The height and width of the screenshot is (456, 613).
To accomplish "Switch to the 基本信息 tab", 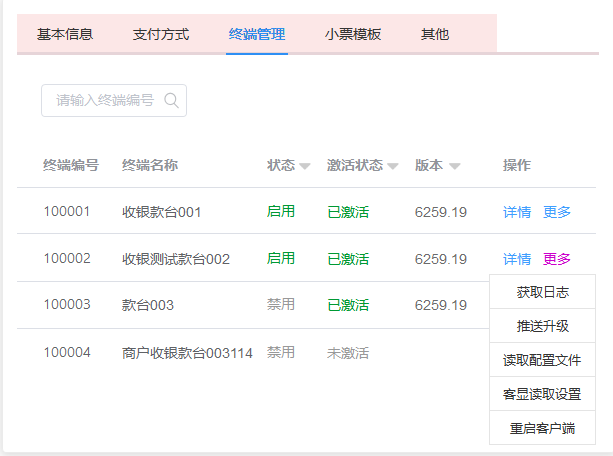I will tap(65, 34).
